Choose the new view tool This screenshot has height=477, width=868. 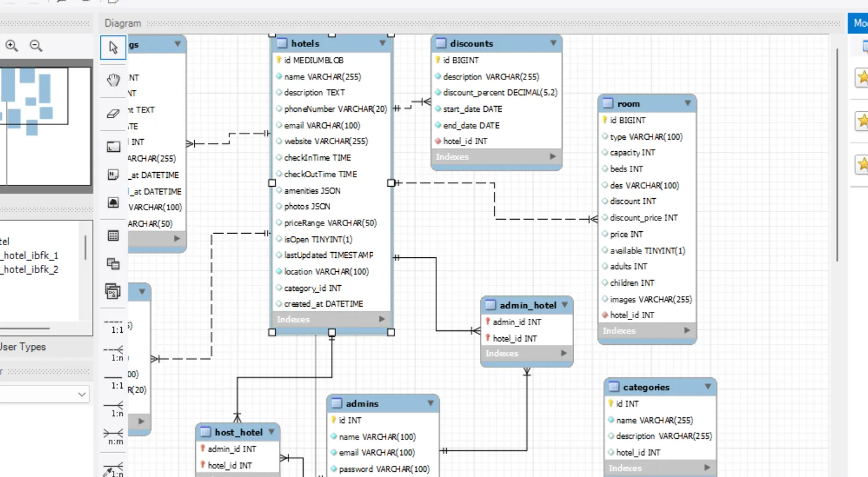pyautogui.click(x=113, y=264)
